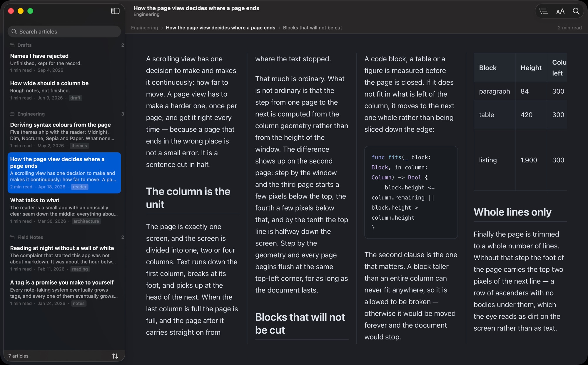Open article Names I have rejected
588x365 pixels.
point(64,63)
